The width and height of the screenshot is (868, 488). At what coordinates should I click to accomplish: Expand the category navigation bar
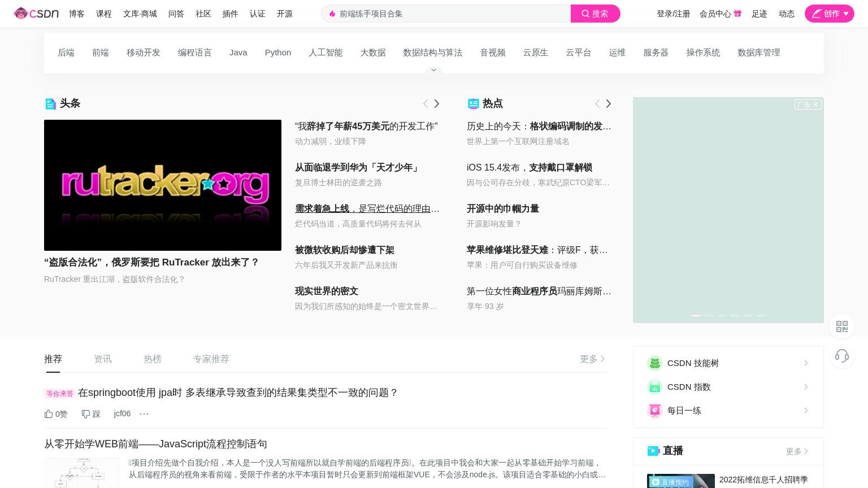click(x=434, y=70)
